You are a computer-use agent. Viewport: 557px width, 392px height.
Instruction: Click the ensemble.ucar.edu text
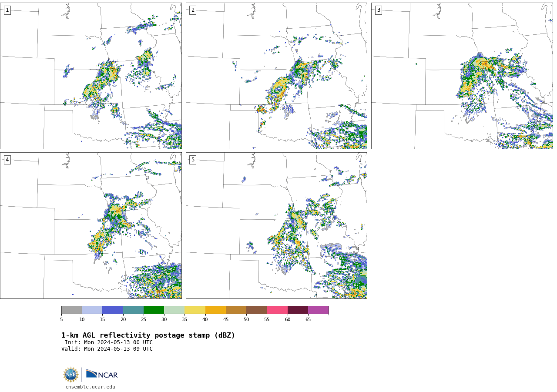(91, 387)
